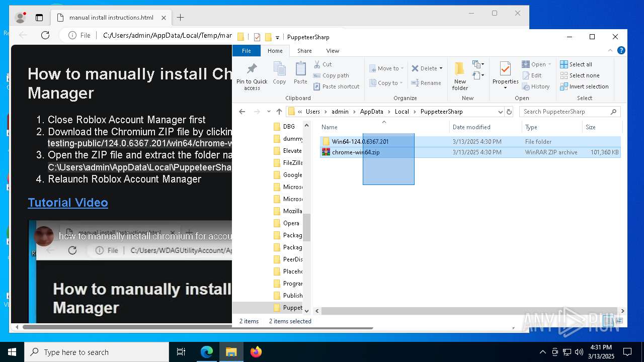Switch to the View ribbon tab
644x362 pixels.
(x=333, y=51)
